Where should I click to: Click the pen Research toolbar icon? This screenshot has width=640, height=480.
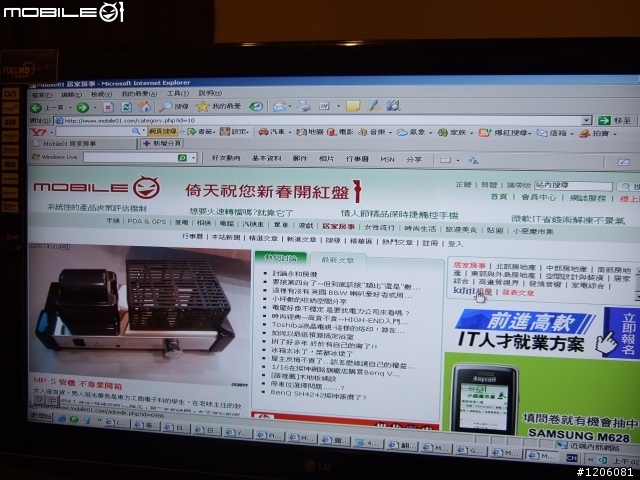pyautogui.click(x=373, y=106)
